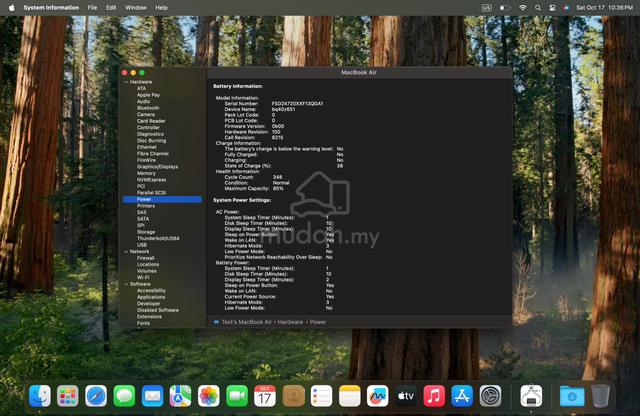Select Disabled Software in sidebar
The height and width of the screenshot is (416, 640).
pyautogui.click(x=158, y=310)
